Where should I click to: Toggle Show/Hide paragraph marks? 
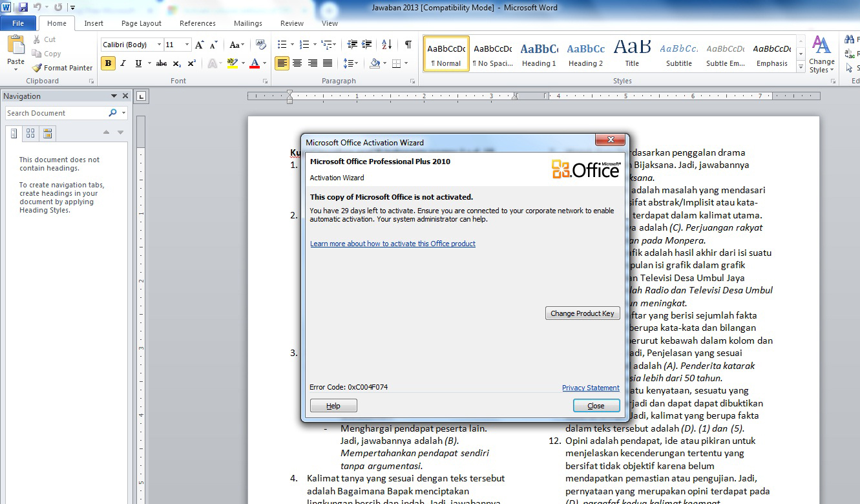pyautogui.click(x=408, y=45)
